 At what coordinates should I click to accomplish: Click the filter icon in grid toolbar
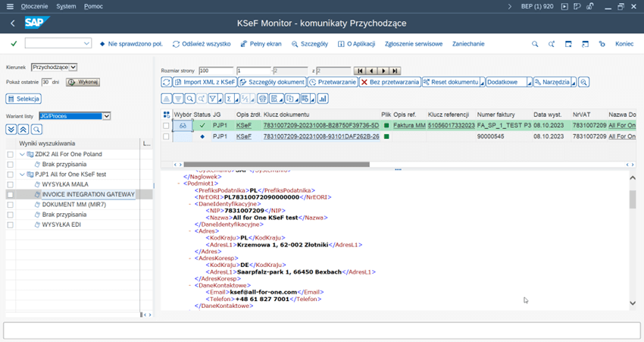[x=213, y=99]
